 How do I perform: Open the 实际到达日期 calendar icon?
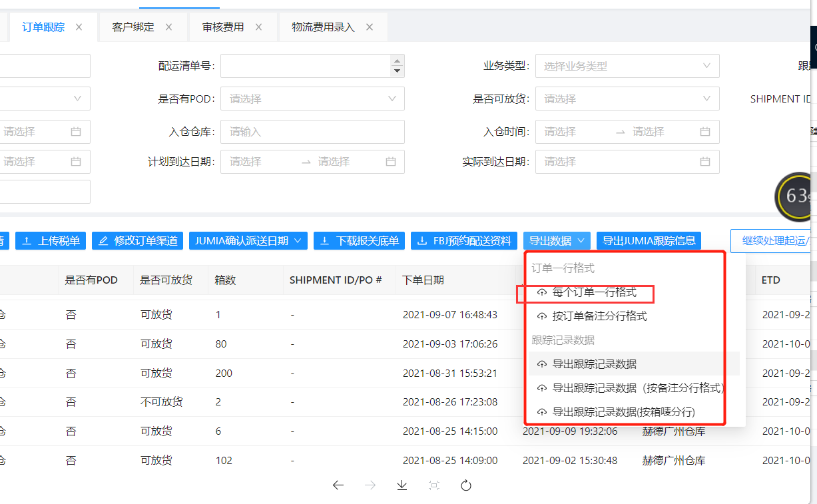(x=704, y=162)
